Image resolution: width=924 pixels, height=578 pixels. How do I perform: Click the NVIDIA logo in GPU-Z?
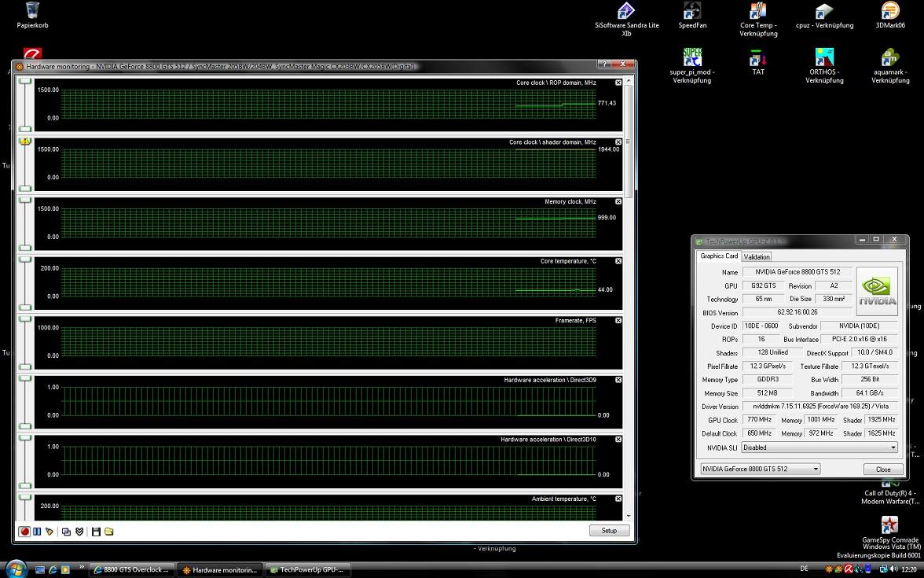877,291
